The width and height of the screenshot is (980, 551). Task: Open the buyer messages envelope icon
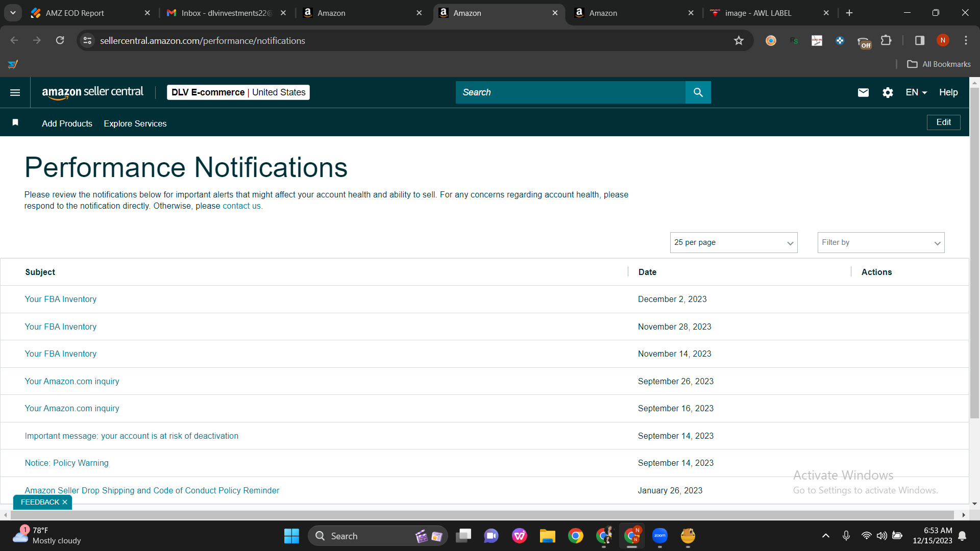(x=863, y=92)
